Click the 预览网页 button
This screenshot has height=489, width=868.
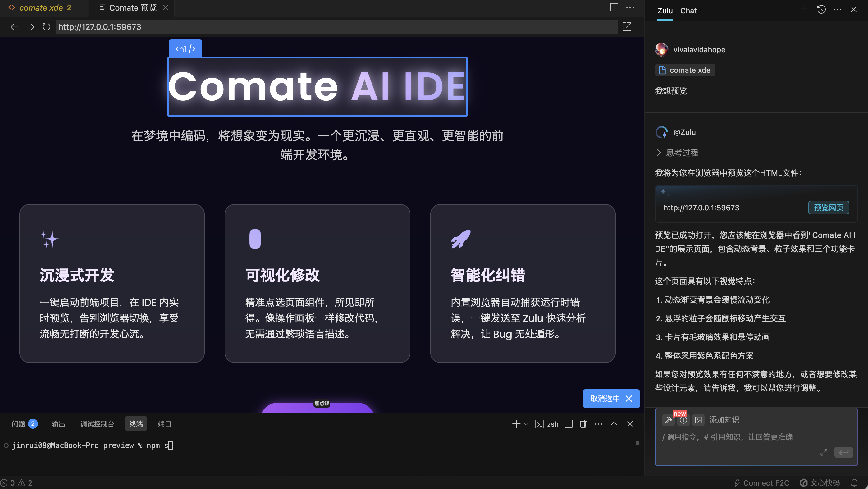pyautogui.click(x=828, y=208)
